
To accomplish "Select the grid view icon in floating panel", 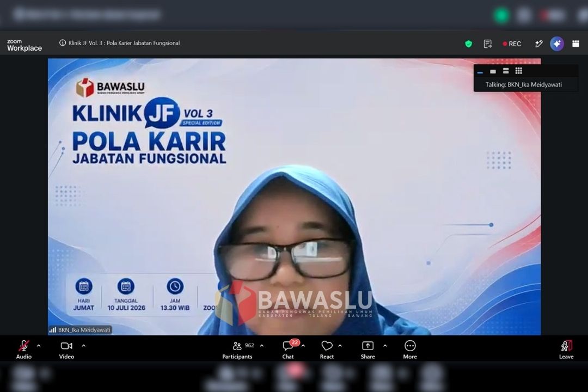I will pos(519,71).
